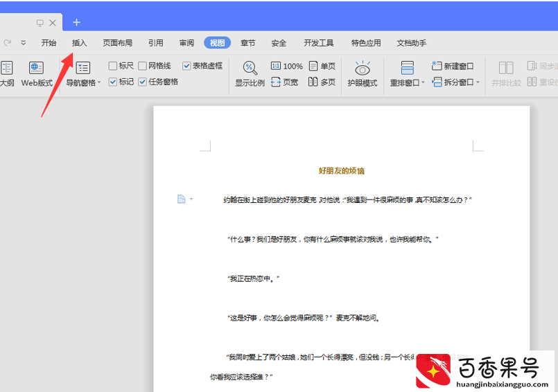Image resolution: width=558 pixels, height=392 pixels.
Task: Click the line 我正在热恋中
Action: tap(253, 279)
